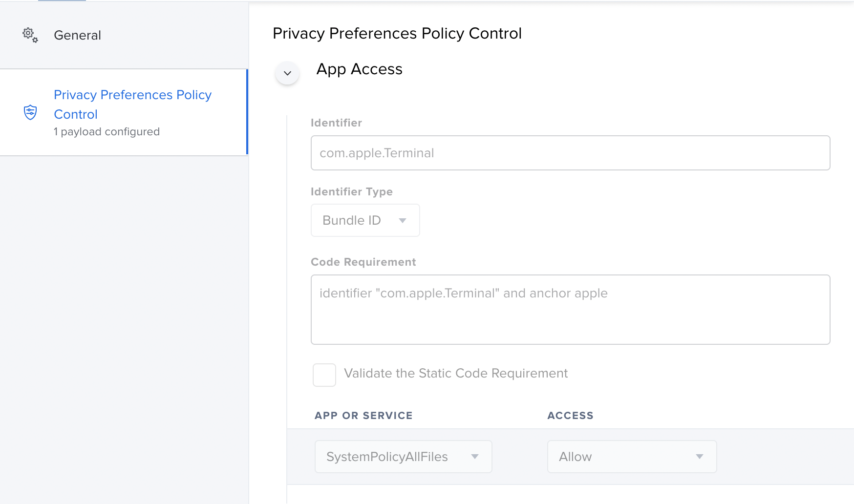Click the Identifier field label
Screen dimensions: 854x504
point(336,123)
